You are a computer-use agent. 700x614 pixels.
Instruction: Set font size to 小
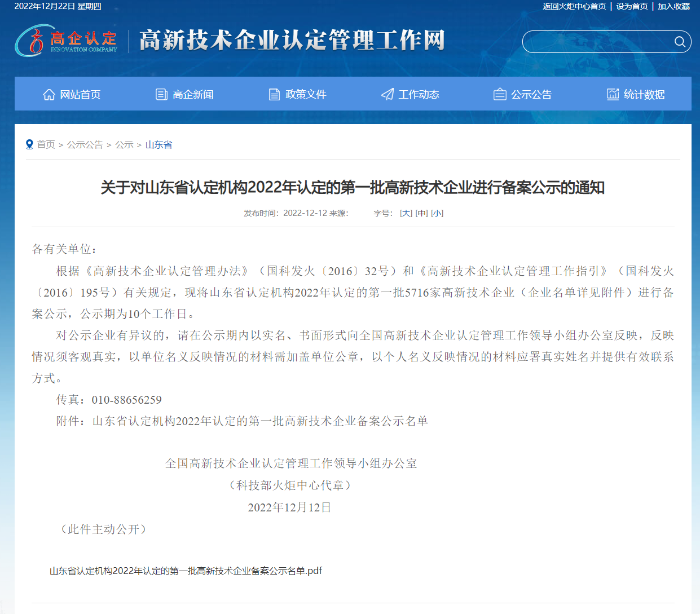[x=437, y=213]
